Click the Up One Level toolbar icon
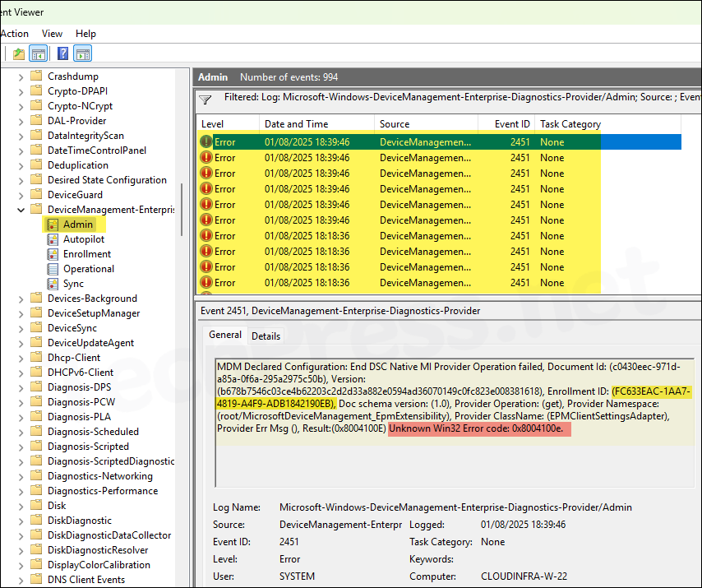Screen dimensions: 702x588 (18, 54)
